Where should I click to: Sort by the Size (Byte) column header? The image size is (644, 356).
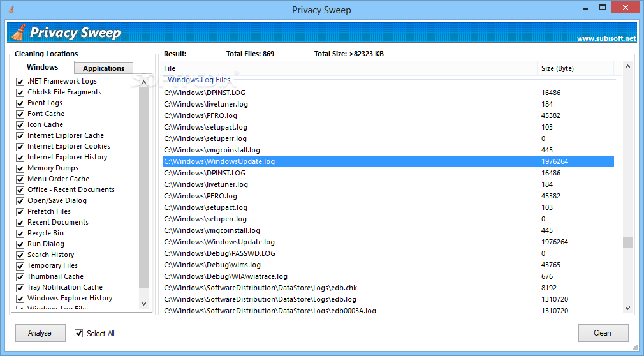[575, 68]
